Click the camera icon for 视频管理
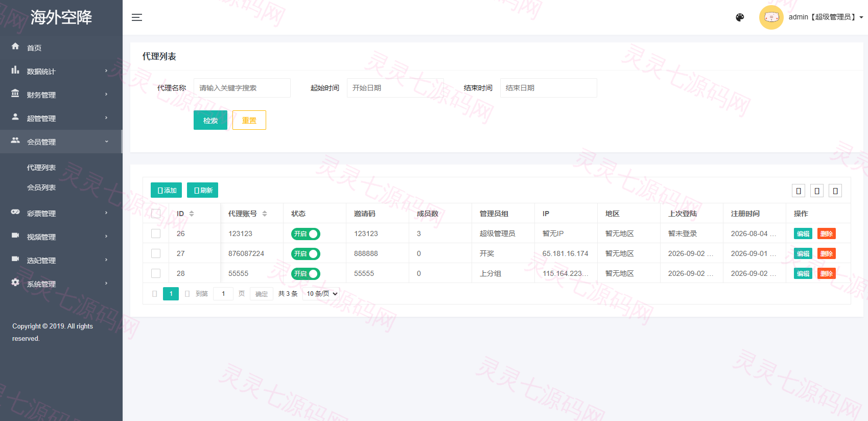This screenshot has height=421, width=868. 15,236
